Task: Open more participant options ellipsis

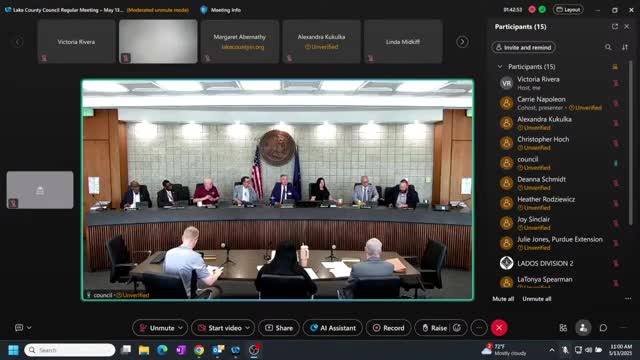Action: pyautogui.click(x=628, y=299)
